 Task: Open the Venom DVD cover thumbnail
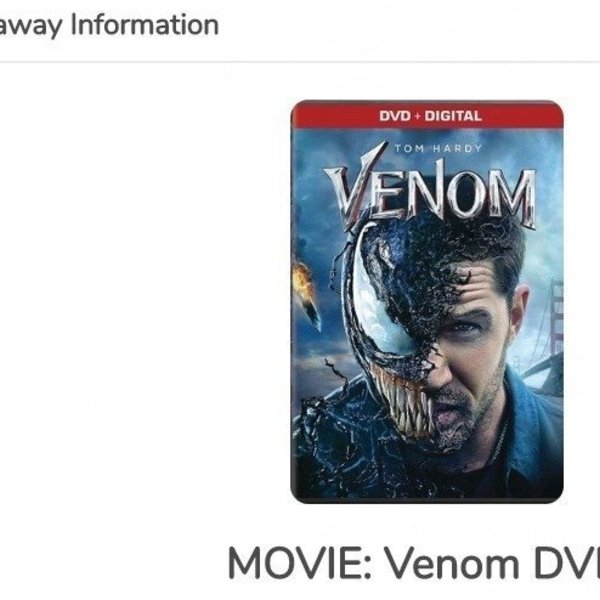click(x=427, y=302)
